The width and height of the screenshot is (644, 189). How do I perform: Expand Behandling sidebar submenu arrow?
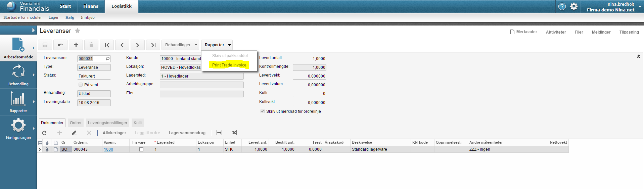pyautogui.click(x=34, y=75)
